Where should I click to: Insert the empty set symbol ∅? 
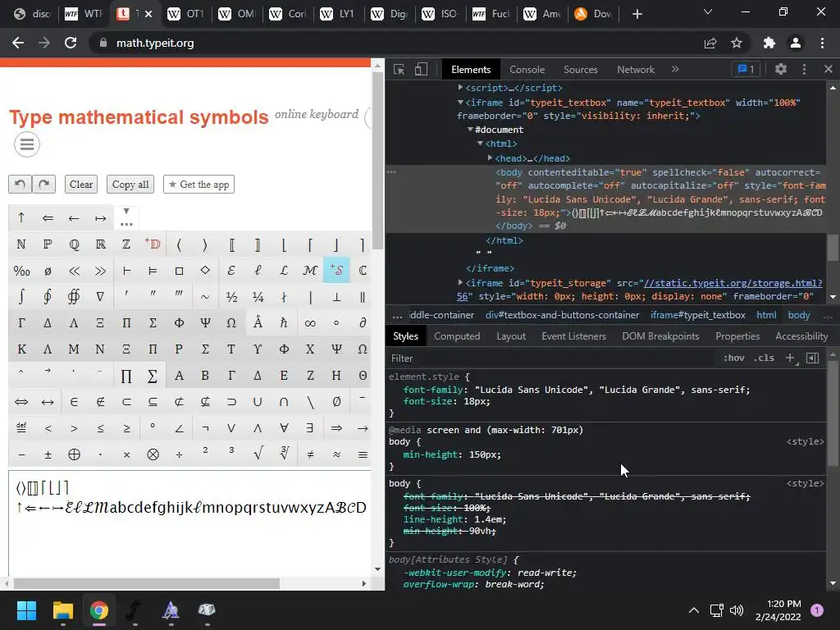coord(336,402)
